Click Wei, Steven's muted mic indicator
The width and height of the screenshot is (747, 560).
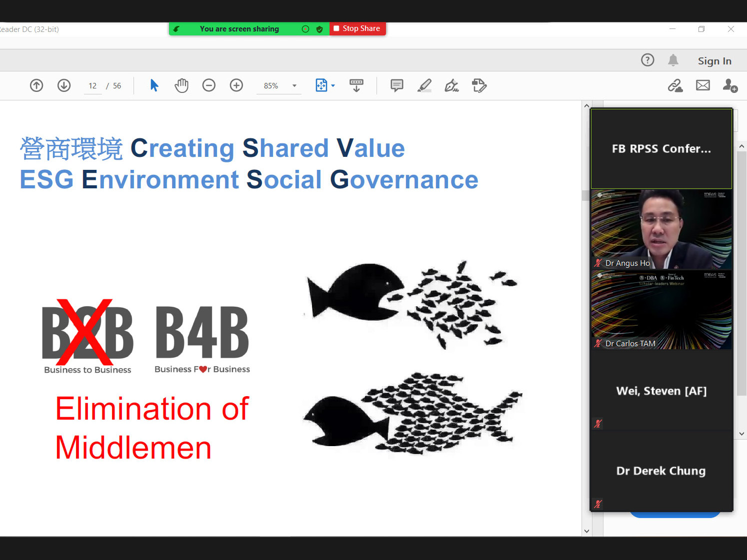tap(597, 423)
